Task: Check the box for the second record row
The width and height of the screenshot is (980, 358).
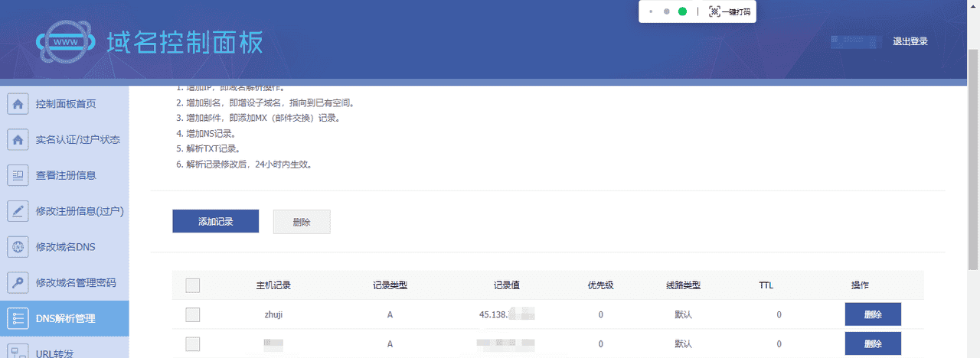Action: tap(193, 344)
